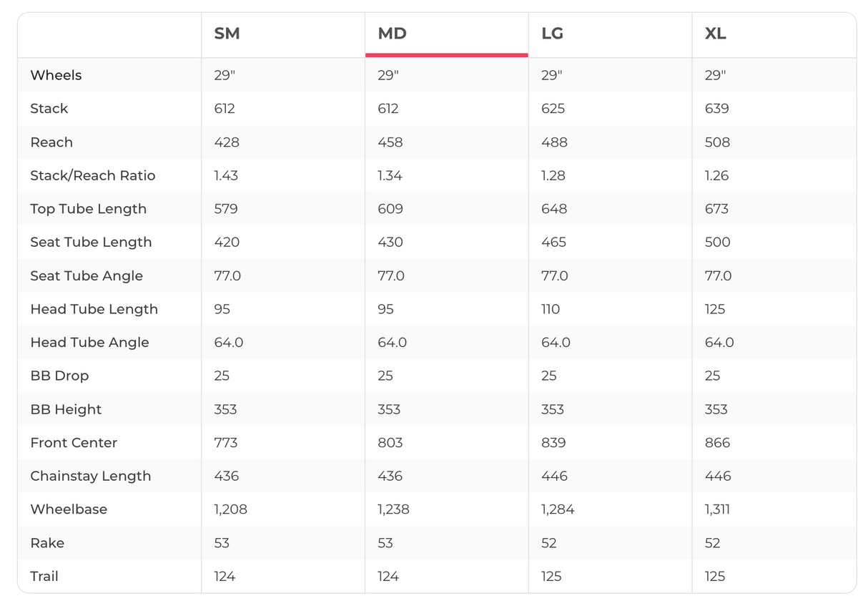
Task: Click the XL Seat Tube Length value 500
Action: [717, 243]
